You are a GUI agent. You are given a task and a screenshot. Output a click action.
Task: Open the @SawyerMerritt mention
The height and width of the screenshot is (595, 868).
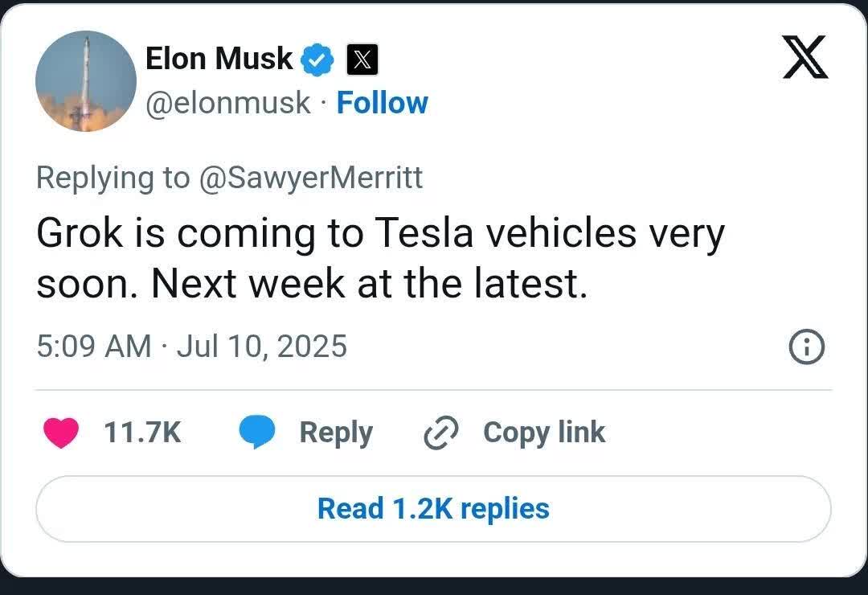pyautogui.click(x=310, y=178)
